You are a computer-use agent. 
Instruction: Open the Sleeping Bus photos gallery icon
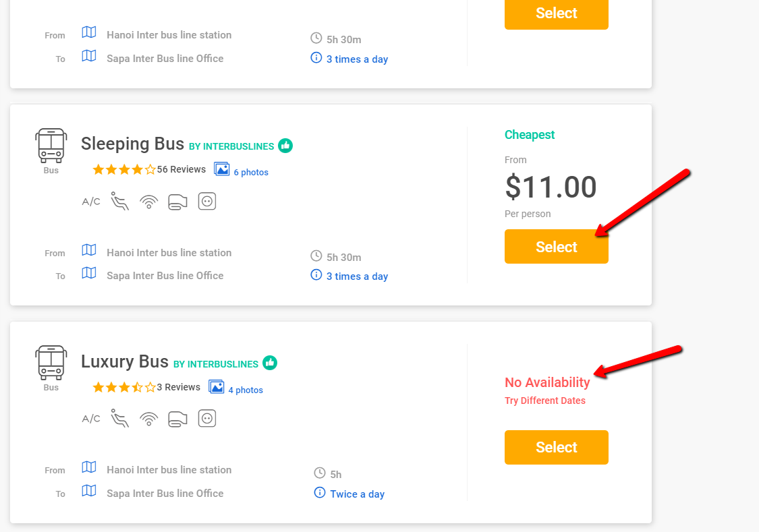click(221, 169)
